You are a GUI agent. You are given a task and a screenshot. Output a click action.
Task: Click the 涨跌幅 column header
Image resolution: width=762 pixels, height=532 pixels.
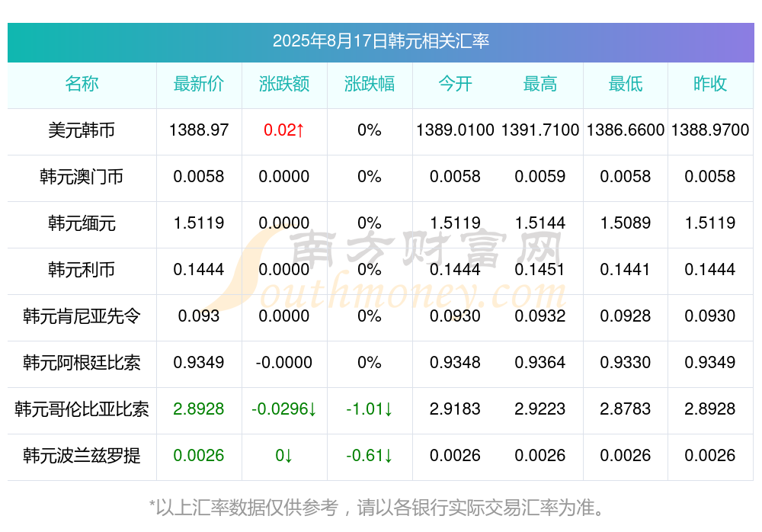tap(370, 84)
